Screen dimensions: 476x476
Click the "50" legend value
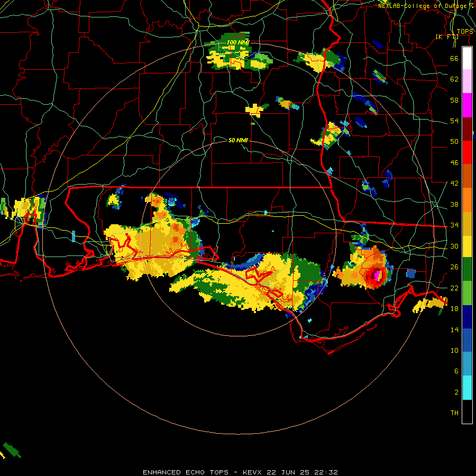point(454,142)
